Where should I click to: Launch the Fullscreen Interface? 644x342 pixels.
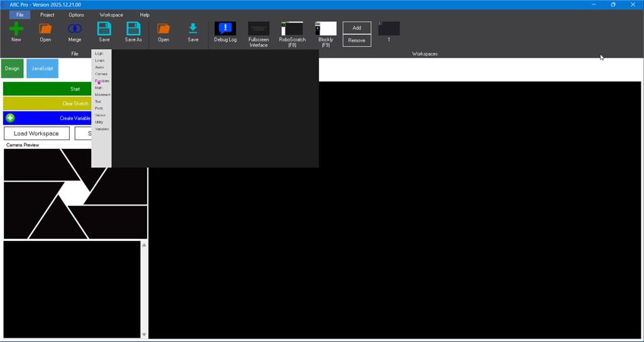pyautogui.click(x=258, y=29)
